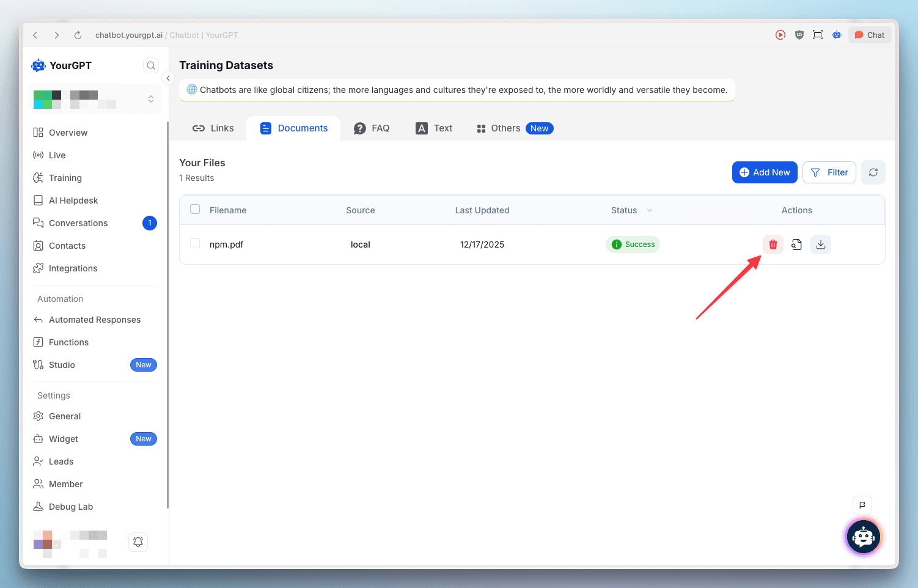Open the Filter options
The width and height of the screenshot is (918, 588).
pos(829,172)
